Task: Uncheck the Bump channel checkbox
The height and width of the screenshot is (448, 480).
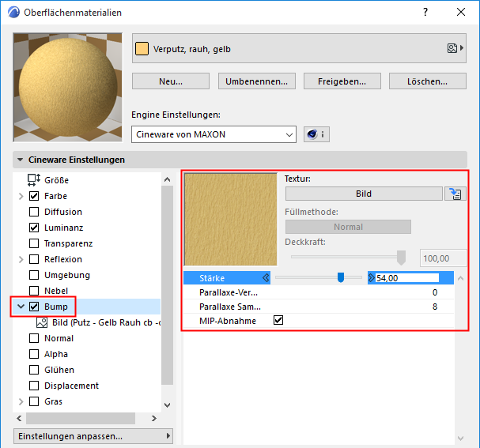Action: point(34,307)
